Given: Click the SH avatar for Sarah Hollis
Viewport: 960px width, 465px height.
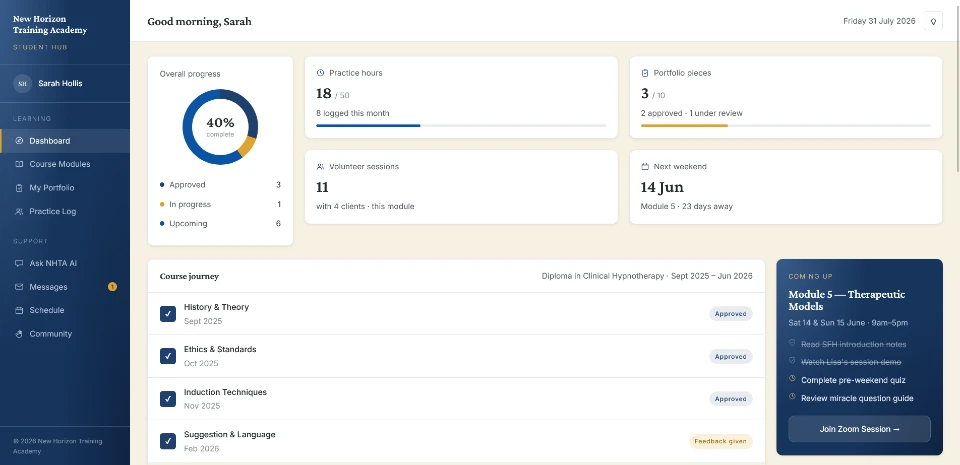Looking at the screenshot, I should [x=23, y=83].
